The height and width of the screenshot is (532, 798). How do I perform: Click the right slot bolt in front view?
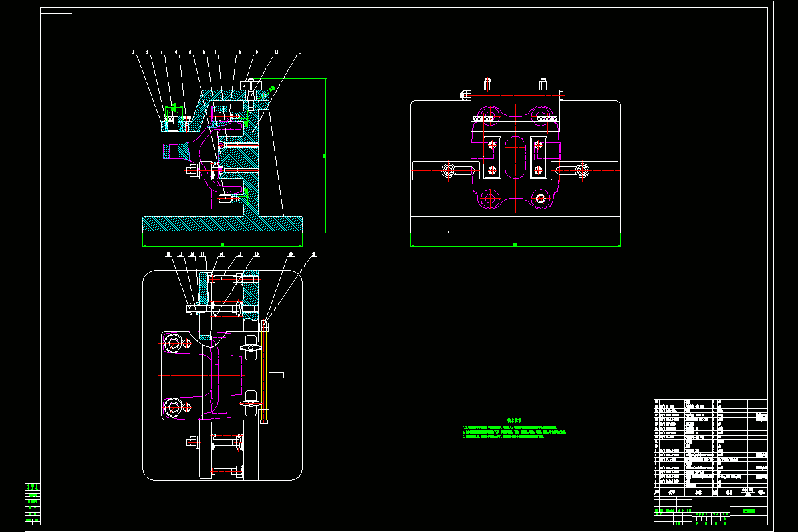[583, 171]
